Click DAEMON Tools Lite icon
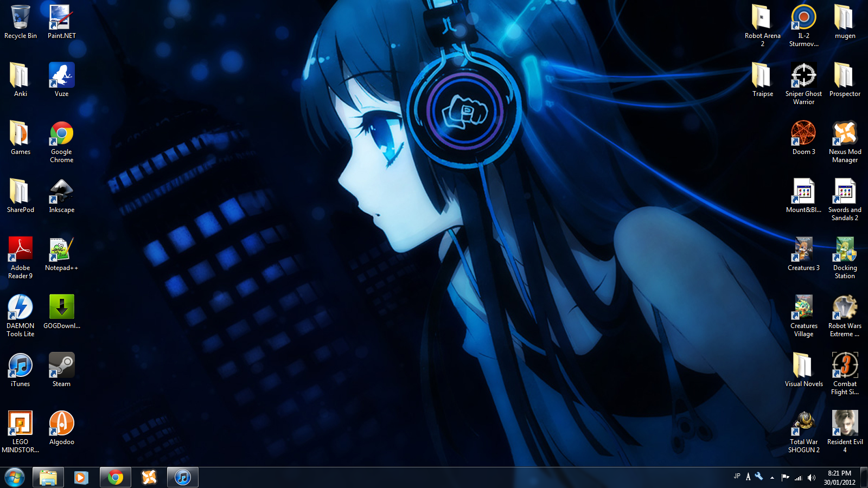The height and width of the screenshot is (488, 868). [x=21, y=316]
